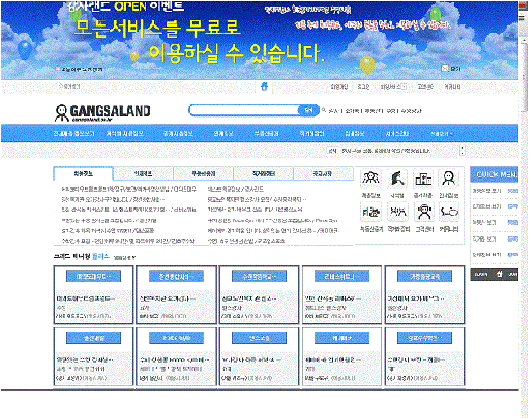This screenshot has width=532, height=418.
Task: Open 인재정보 in the blue nav bar
Action: [224, 134]
